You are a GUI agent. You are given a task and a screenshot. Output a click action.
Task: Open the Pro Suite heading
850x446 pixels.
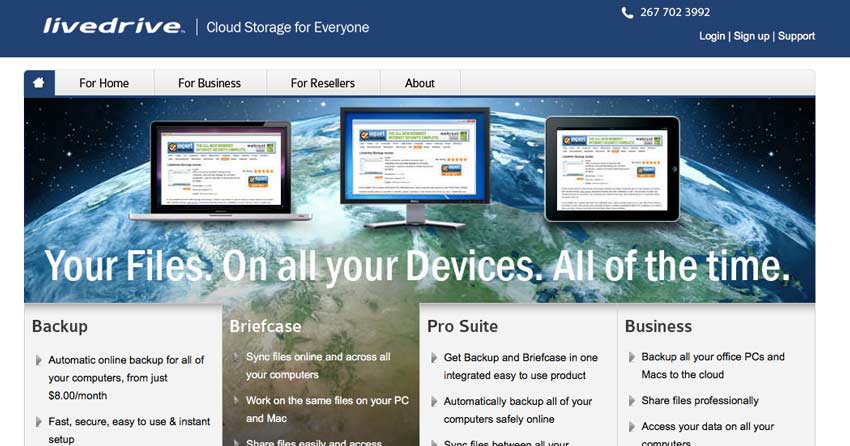[x=462, y=326]
